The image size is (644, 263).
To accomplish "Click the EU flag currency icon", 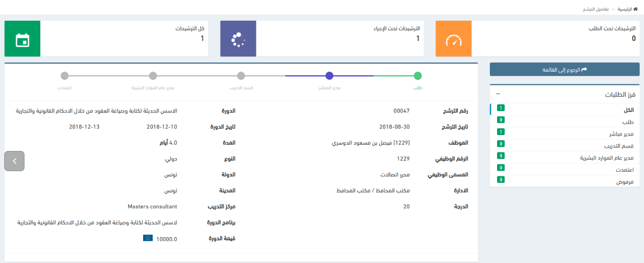I will (x=148, y=238).
